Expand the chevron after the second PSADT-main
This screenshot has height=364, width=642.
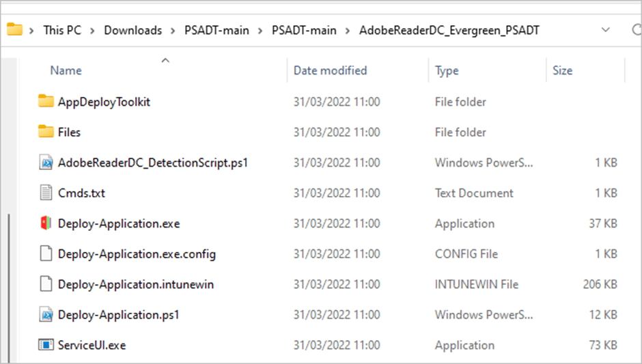point(348,30)
